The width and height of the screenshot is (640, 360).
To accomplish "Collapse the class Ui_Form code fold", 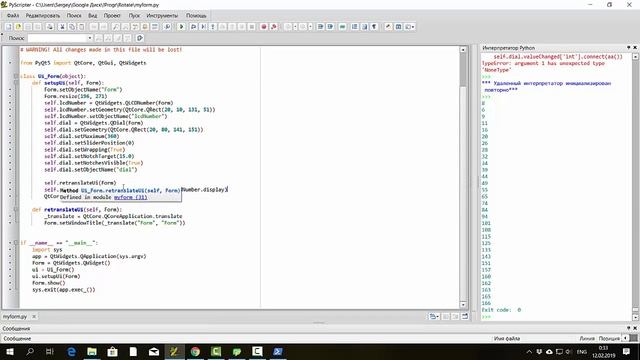I will tap(16, 76).
